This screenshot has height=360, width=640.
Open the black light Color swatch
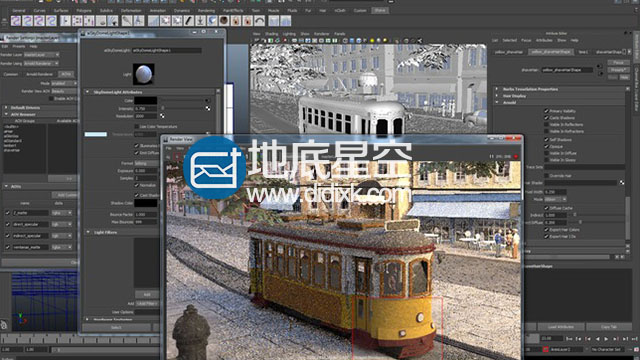point(146,100)
